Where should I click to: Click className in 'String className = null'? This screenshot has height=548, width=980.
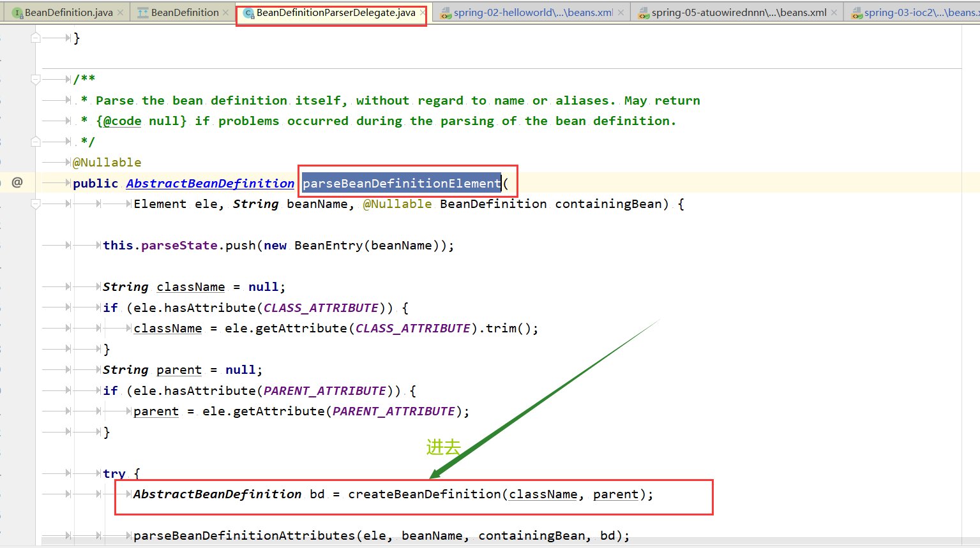[191, 286]
